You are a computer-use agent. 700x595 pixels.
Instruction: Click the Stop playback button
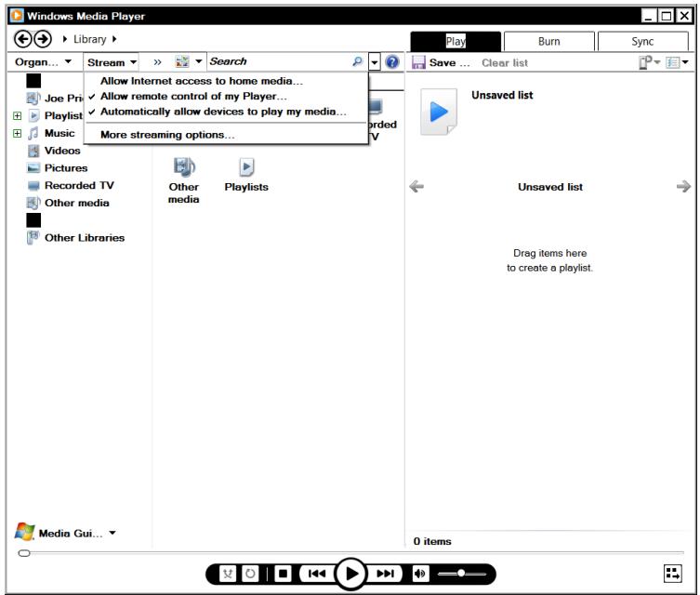(x=283, y=572)
